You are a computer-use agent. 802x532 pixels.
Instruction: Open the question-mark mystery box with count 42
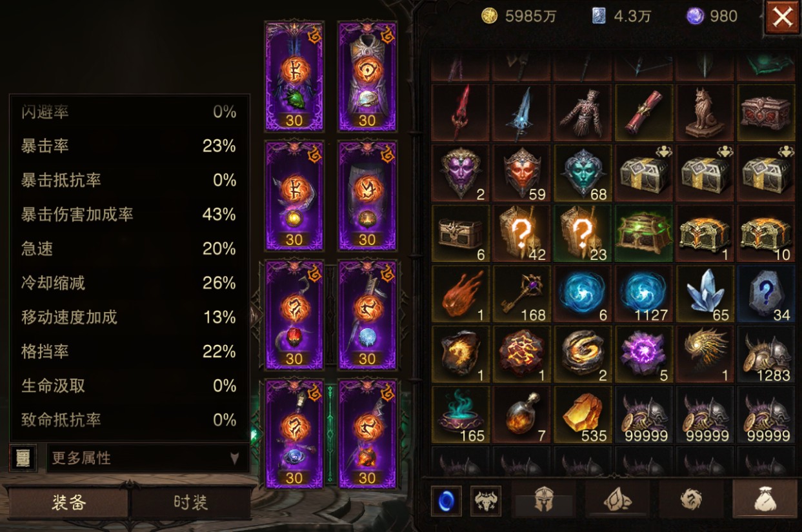click(x=521, y=234)
